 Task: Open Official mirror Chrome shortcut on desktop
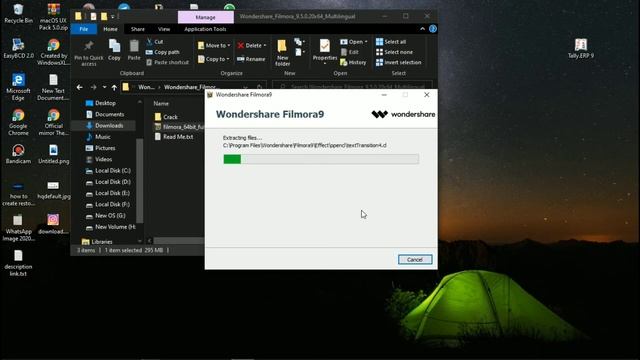[x=53, y=122]
